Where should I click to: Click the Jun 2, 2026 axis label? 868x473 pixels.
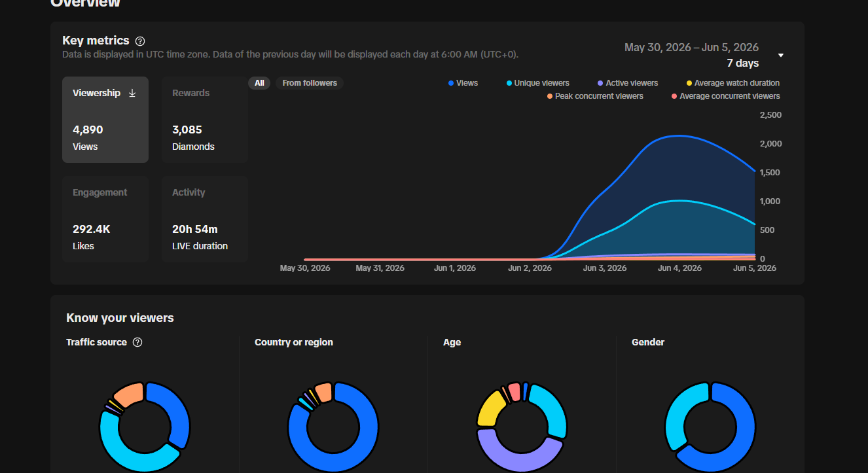(530, 268)
